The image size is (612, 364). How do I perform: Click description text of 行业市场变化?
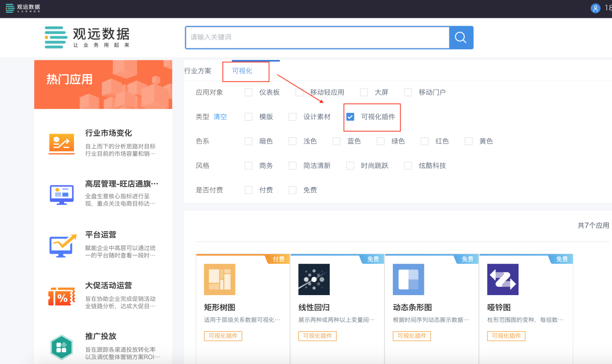[120, 150]
